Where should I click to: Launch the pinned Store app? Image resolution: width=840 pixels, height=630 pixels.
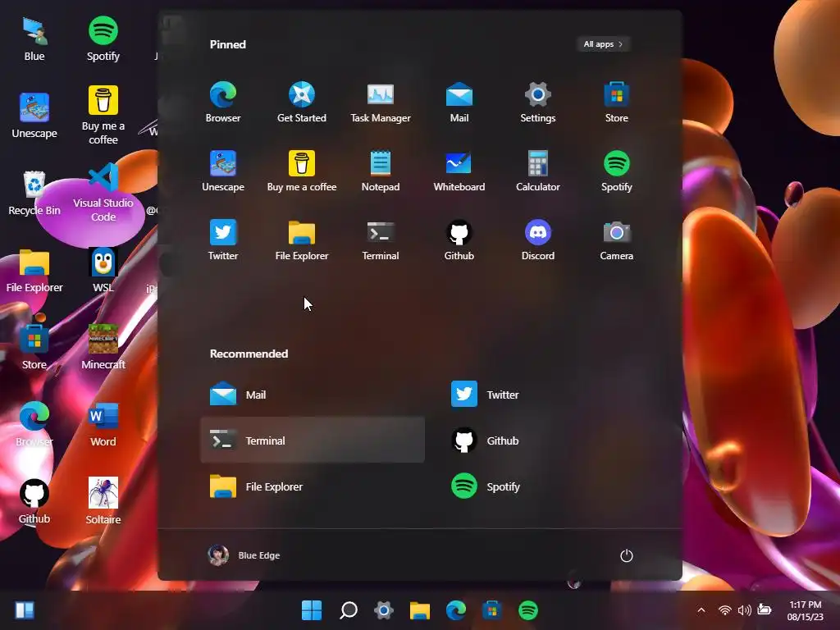pyautogui.click(x=617, y=103)
